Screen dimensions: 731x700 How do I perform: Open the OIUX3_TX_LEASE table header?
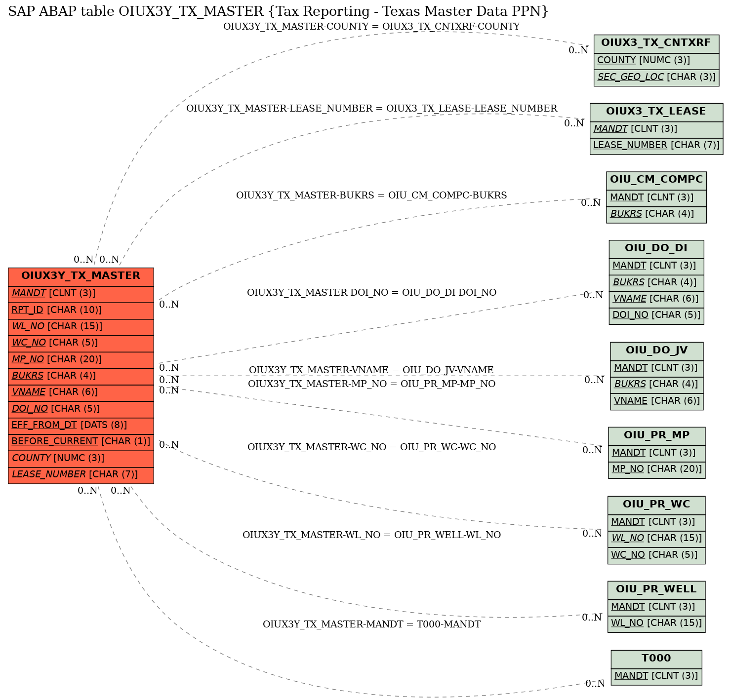click(x=656, y=112)
